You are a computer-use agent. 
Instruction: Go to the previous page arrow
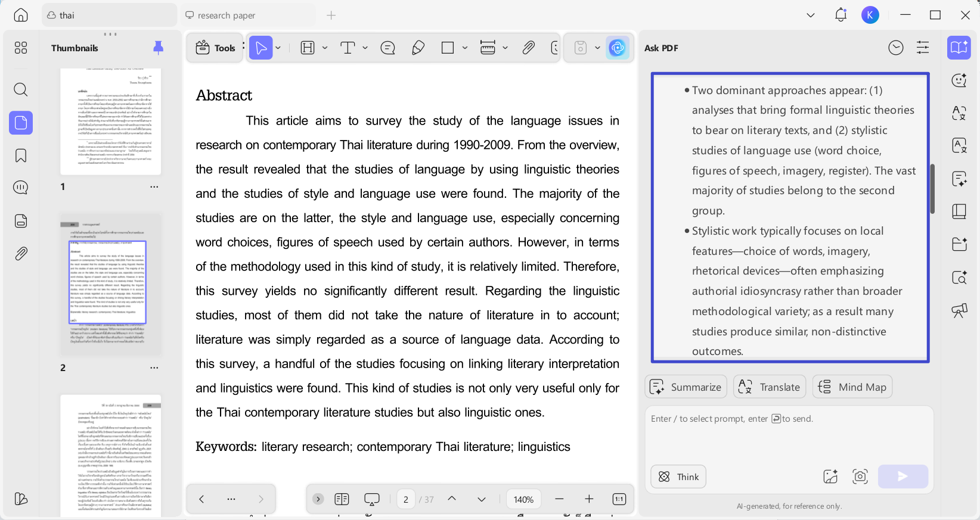(452, 499)
